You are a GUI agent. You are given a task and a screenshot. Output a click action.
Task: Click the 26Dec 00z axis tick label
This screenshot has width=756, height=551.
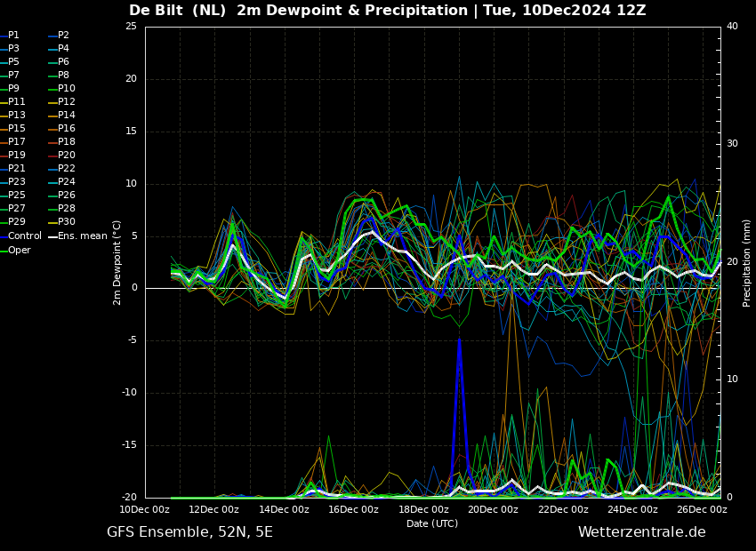702,509
